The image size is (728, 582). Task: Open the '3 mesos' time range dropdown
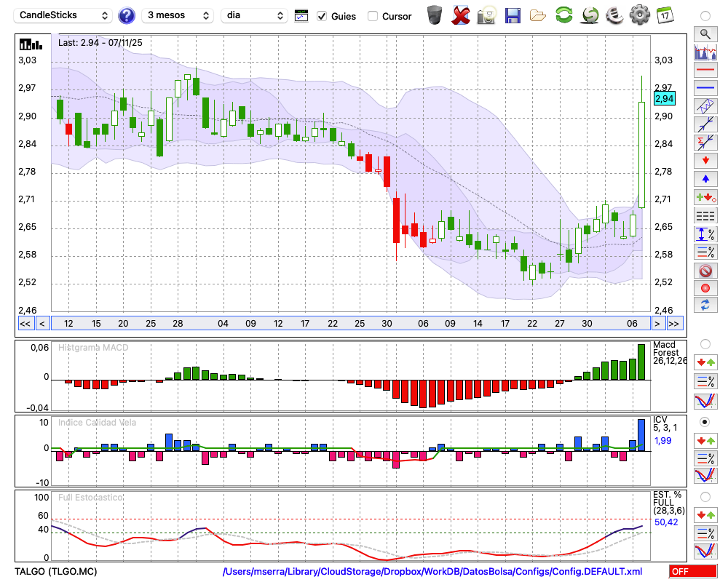[177, 15]
